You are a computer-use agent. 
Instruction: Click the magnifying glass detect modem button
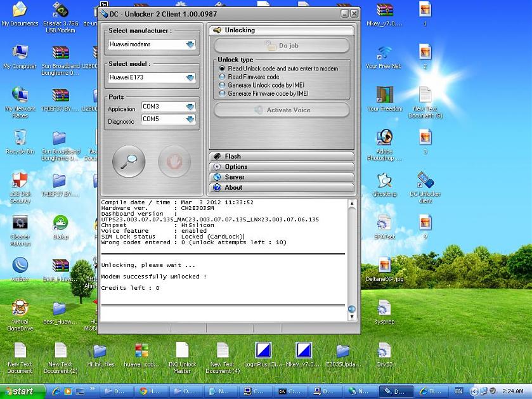pos(129,161)
